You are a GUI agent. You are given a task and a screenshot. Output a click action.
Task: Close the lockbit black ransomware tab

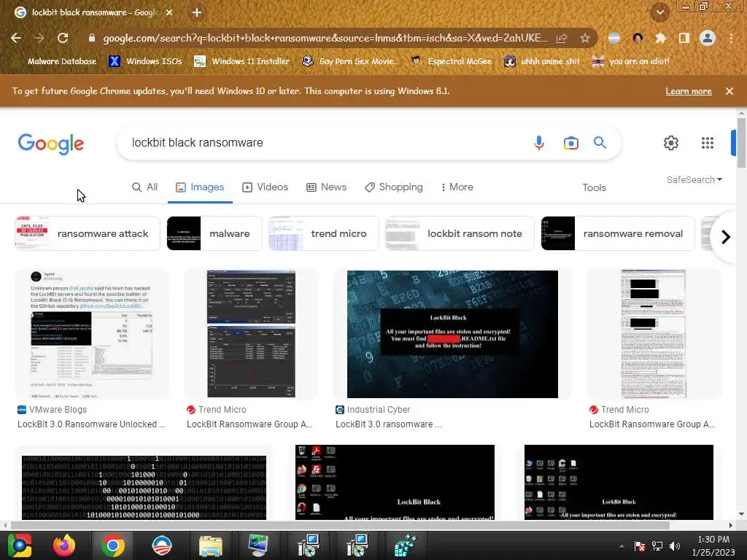(x=169, y=12)
